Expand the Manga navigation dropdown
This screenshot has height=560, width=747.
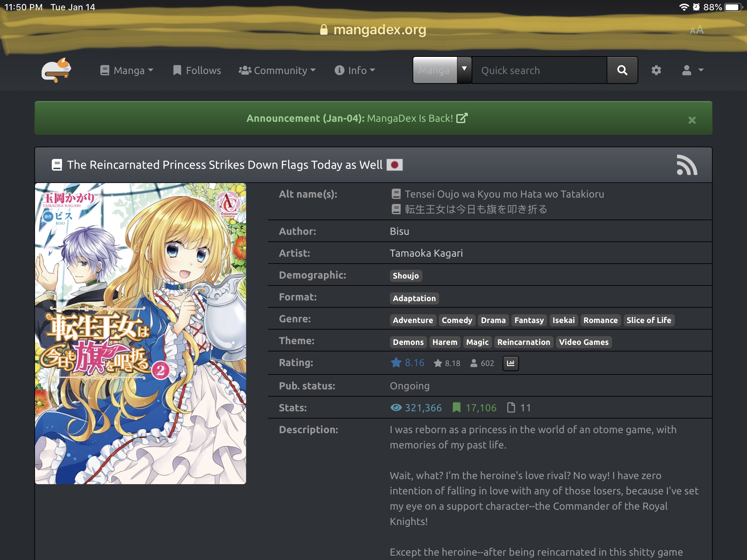[127, 70]
